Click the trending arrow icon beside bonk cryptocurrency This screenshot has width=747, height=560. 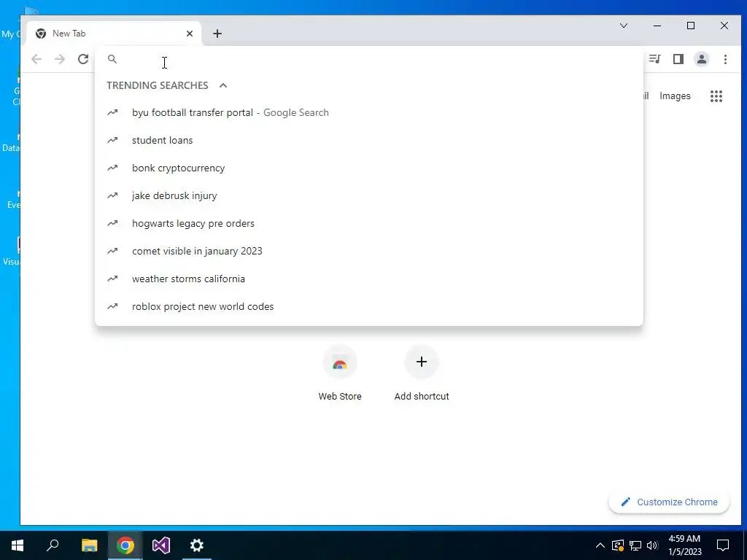point(112,168)
